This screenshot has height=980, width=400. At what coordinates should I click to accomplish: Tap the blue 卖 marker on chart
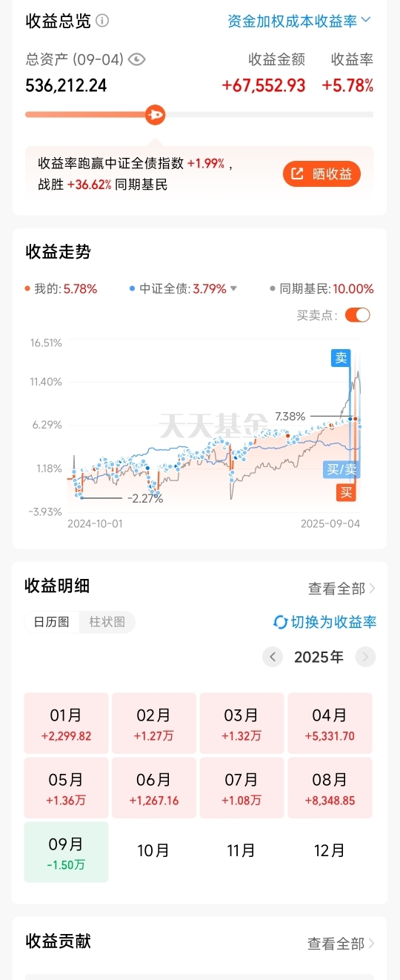[x=341, y=357]
